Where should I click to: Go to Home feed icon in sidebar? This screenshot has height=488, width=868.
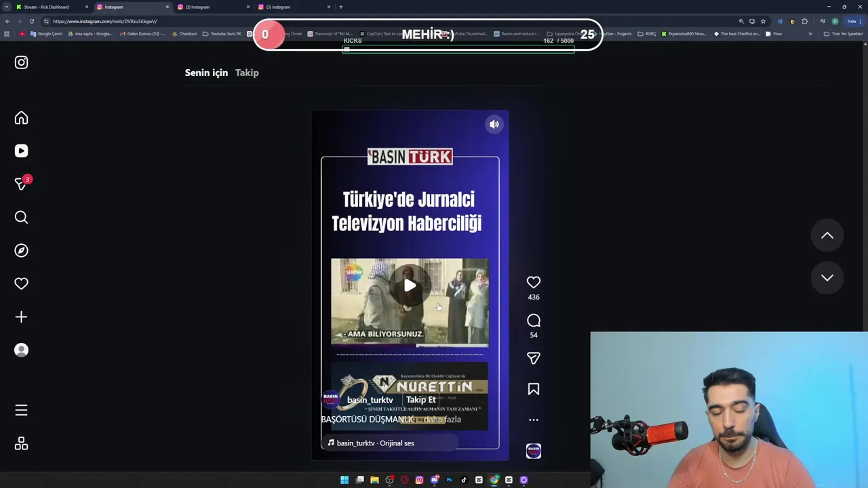pos(21,118)
